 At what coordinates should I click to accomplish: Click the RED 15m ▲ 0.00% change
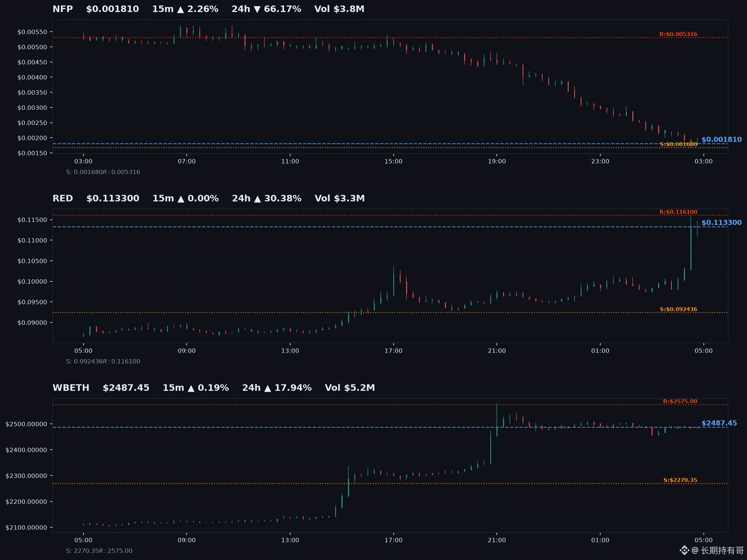coord(186,199)
